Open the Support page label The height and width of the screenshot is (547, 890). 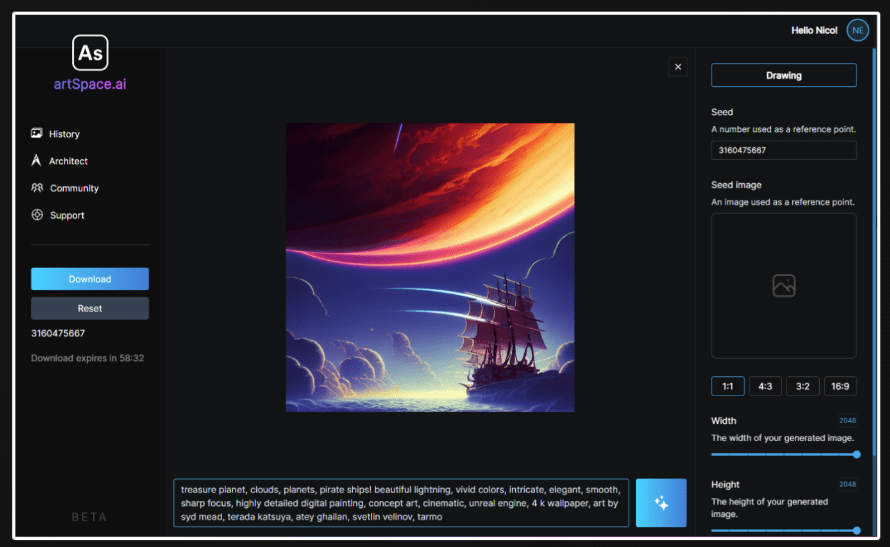coord(67,216)
